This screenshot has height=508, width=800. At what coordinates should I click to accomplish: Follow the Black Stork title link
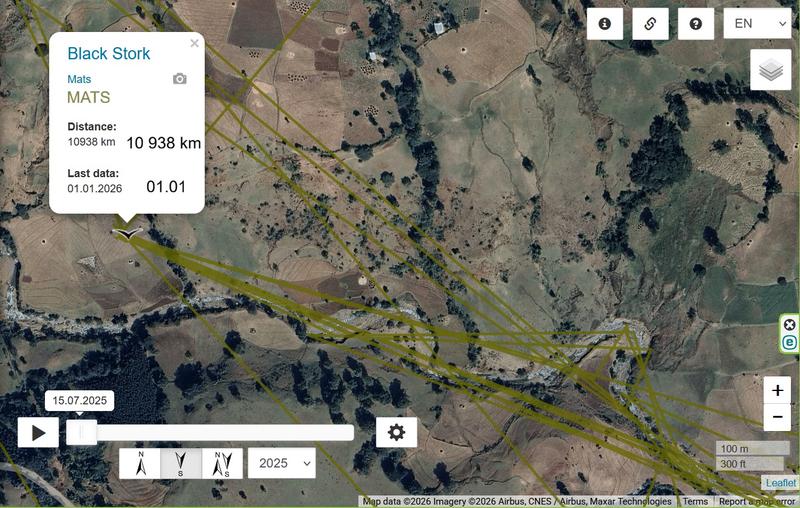[x=109, y=53]
